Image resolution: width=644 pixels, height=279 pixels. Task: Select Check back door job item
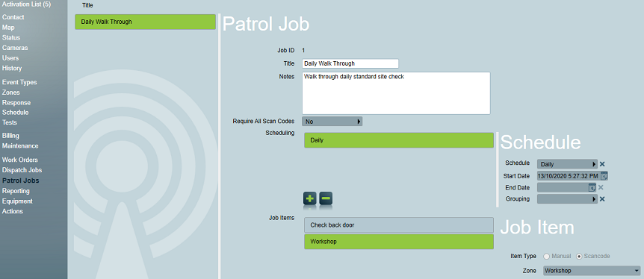399,225
